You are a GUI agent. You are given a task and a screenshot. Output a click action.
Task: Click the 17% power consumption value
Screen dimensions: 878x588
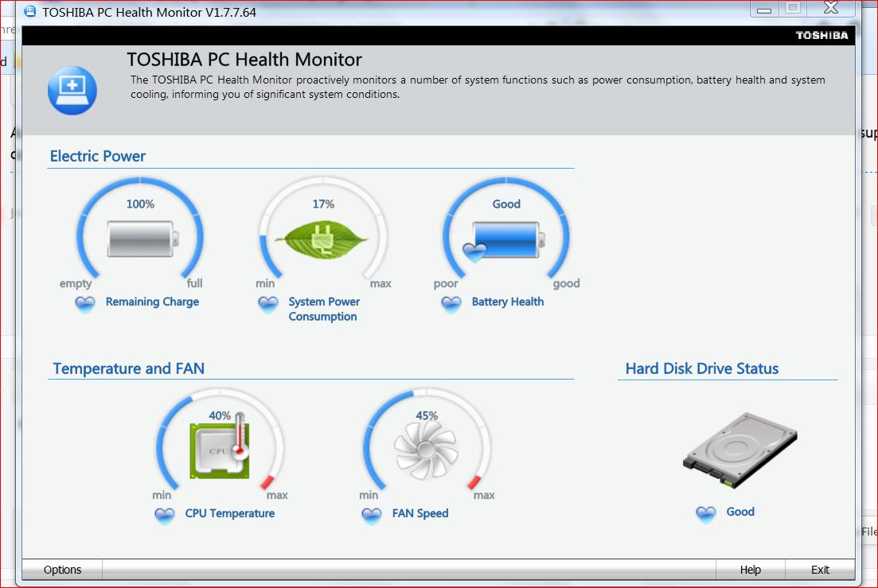[x=323, y=204]
